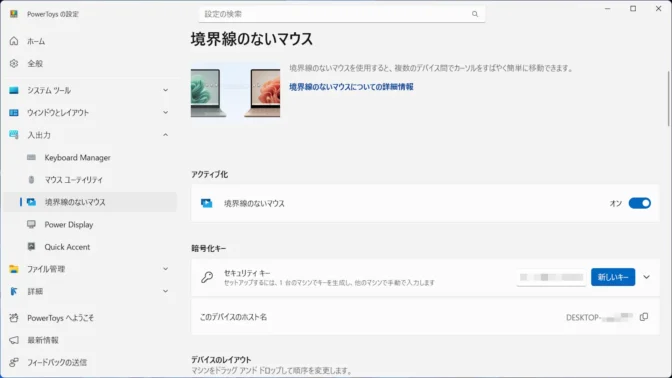The image size is (672, 378).
Task: Click the このデバイスのホスト名 label
Action: 233,317
